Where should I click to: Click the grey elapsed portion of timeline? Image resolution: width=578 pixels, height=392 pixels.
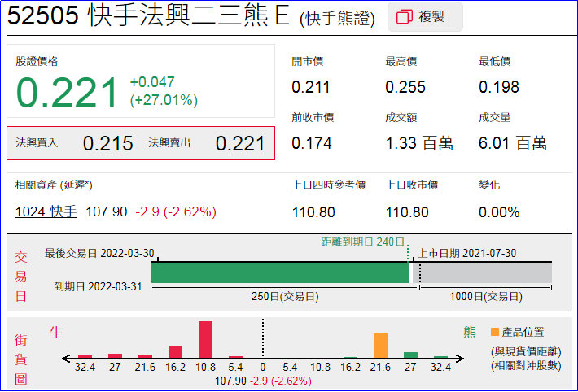coord(482,273)
